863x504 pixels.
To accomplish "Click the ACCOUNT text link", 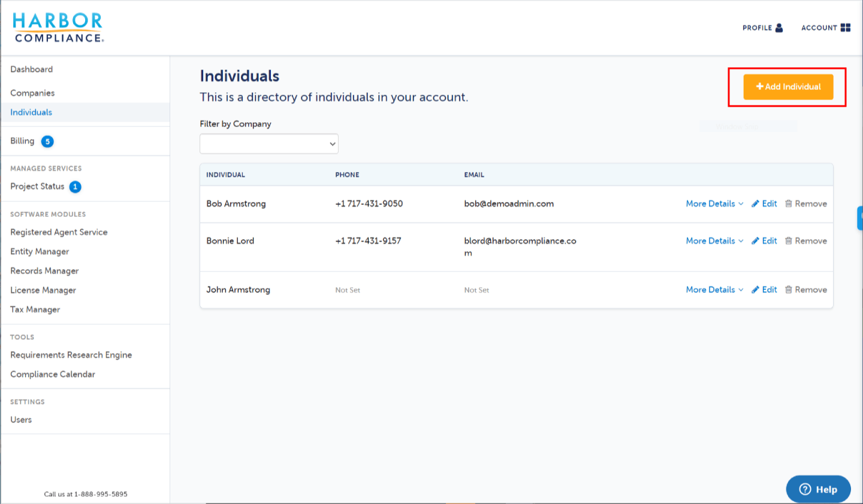I will 819,28.
